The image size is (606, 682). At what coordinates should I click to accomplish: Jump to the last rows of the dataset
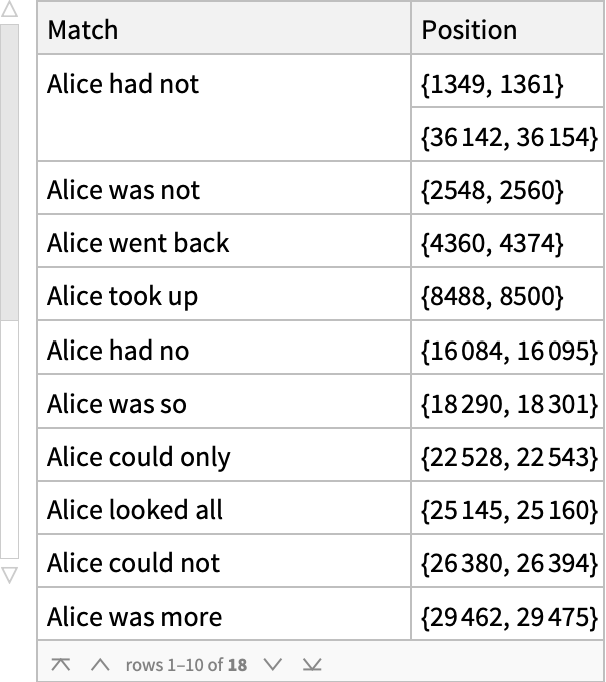pyautogui.click(x=312, y=664)
